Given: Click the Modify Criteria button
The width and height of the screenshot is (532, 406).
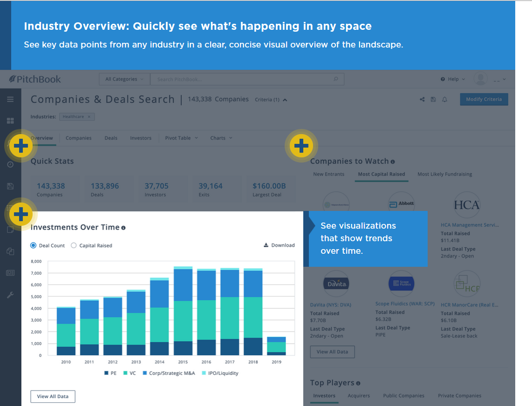Looking at the screenshot, I should pos(484,99).
